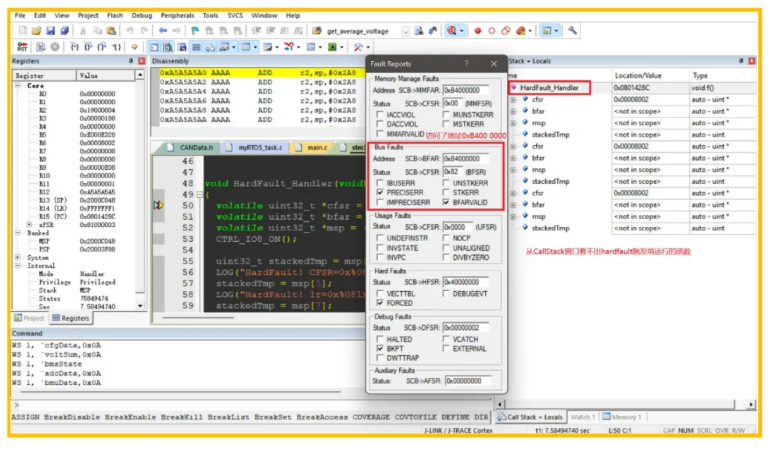The width and height of the screenshot is (770, 452).
Task: Toggle the FORCED hard fault checkbox
Action: tap(380, 303)
